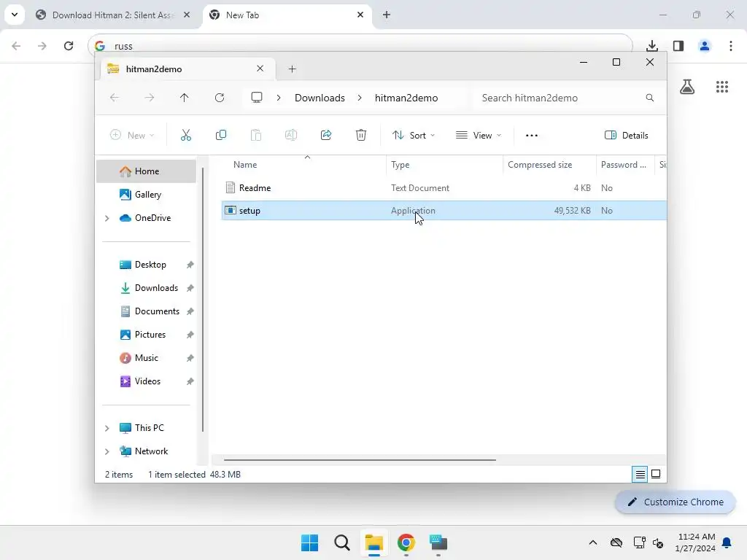Open the Sort dropdown menu
Viewport: 747px width, 560px height.
tap(413, 135)
